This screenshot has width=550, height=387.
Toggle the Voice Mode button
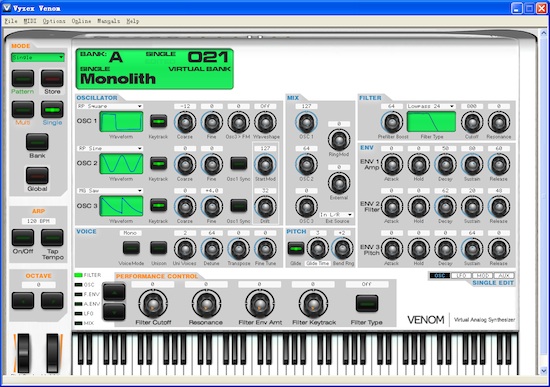coord(131,248)
